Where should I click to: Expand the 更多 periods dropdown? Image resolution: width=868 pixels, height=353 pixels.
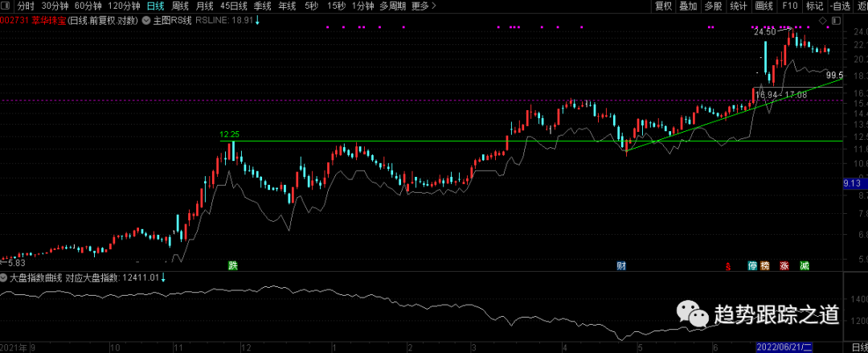(x=420, y=6)
